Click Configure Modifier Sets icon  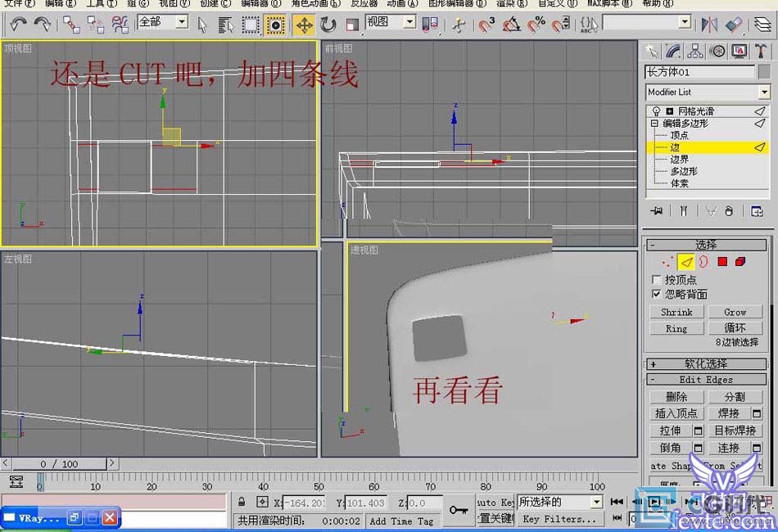click(757, 211)
